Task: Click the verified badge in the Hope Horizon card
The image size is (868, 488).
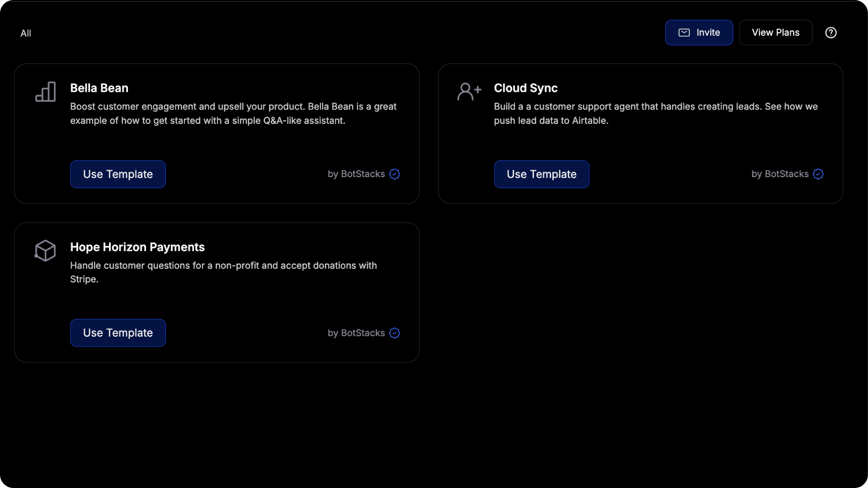Action: coord(395,333)
